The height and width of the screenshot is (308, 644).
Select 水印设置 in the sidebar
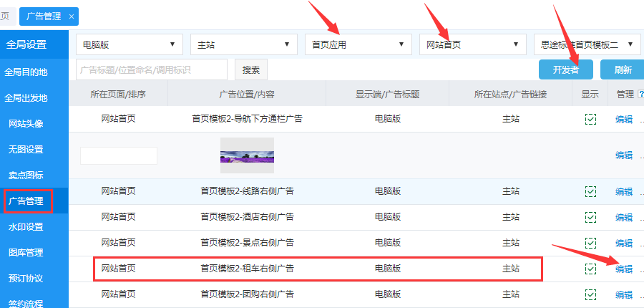pos(26,227)
